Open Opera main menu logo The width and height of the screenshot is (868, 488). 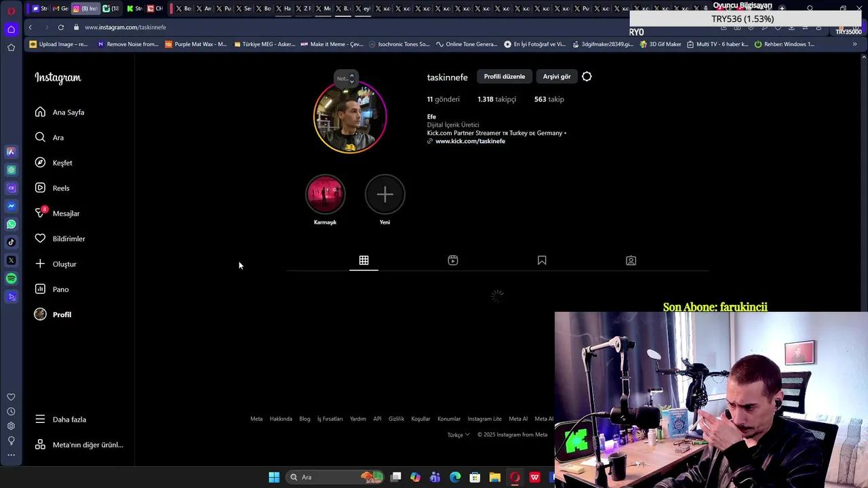click(x=11, y=11)
